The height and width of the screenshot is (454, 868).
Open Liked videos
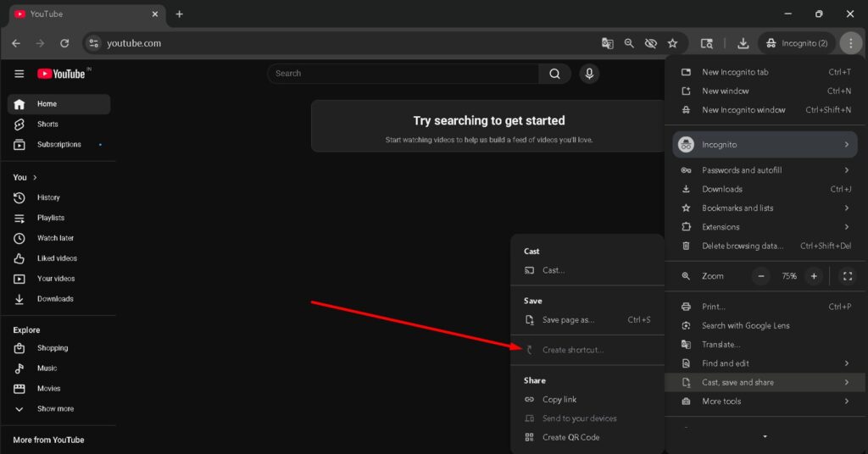58,258
